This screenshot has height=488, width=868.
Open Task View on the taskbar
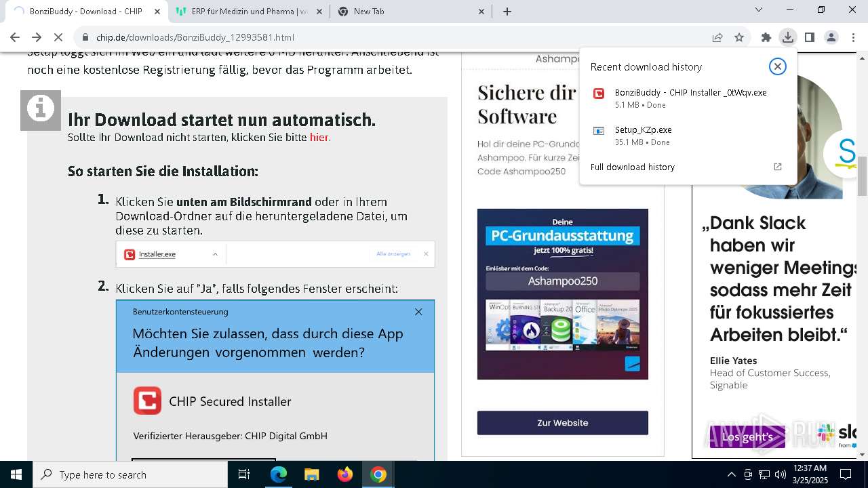pos(244,474)
